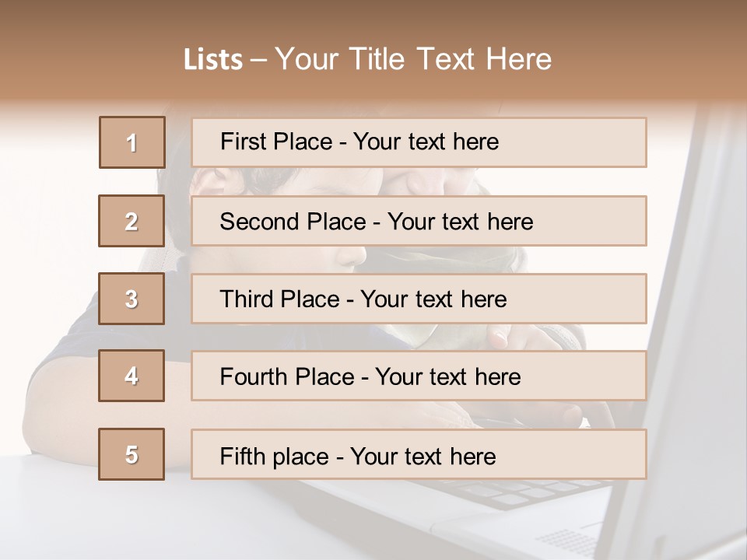
Task: Click the number 1 box
Action: (x=132, y=142)
